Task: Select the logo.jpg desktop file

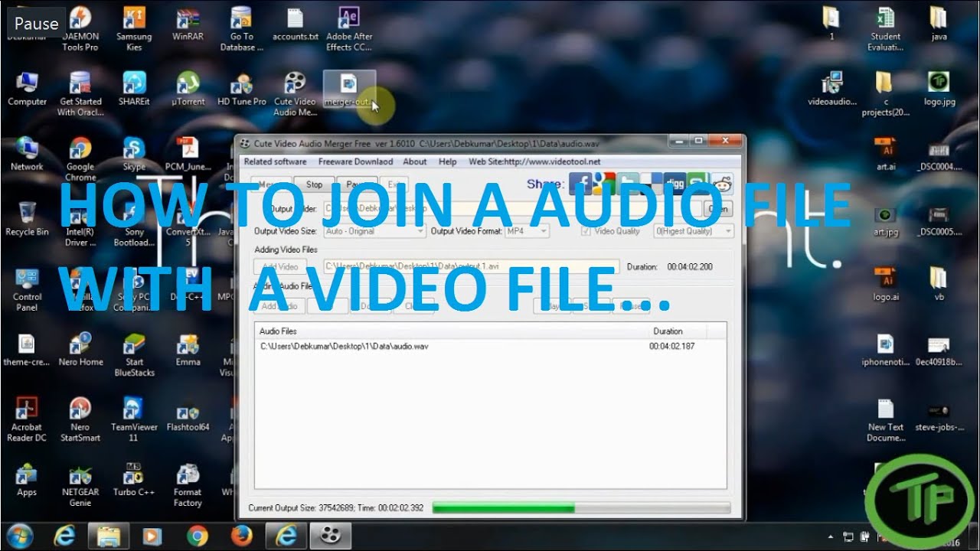Action: [939, 90]
